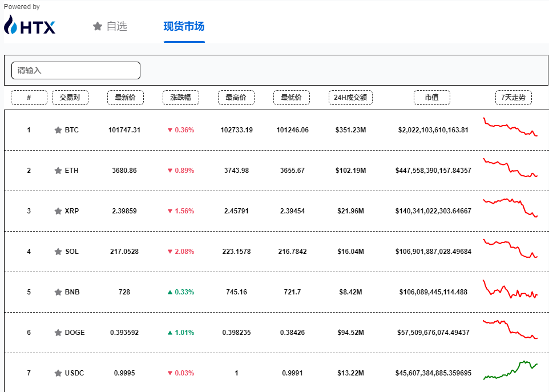Select the star icon next to DOGE
The height and width of the screenshot is (392, 549).
tap(57, 332)
